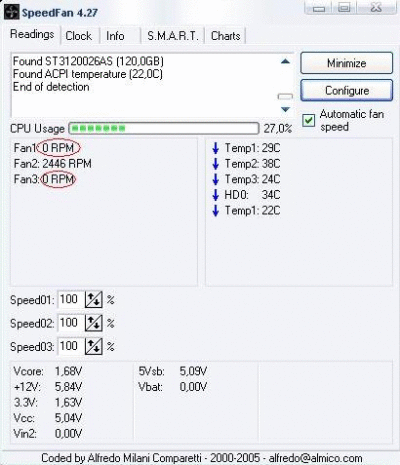
Task: Click the Speed01 up/down spinner arrows
Action: pyautogui.click(x=94, y=300)
